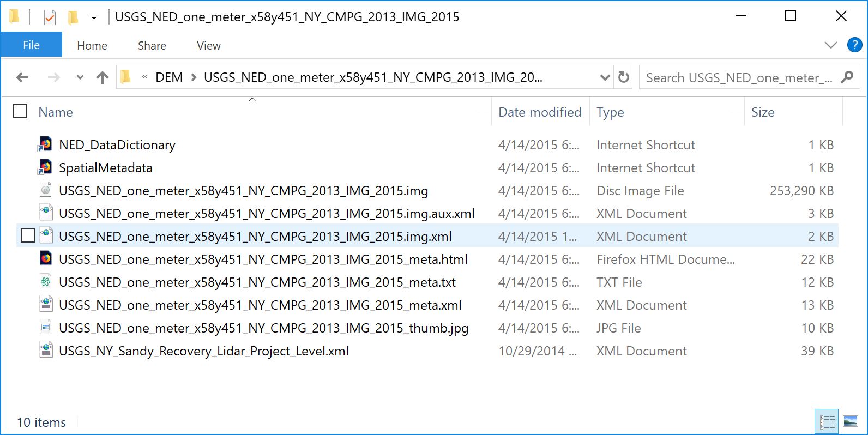Image resolution: width=868 pixels, height=435 pixels.
Task: Open the Customize Quick Access Toolbar dropdown
Action: click(94, 17)
